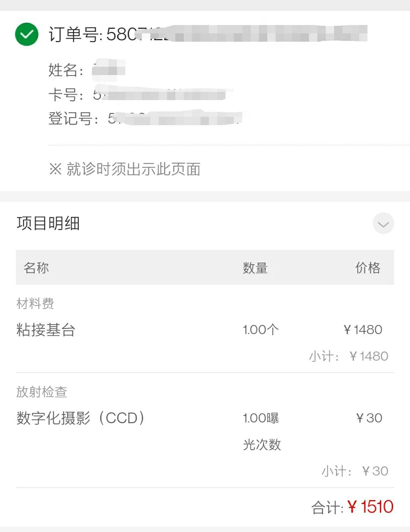
Task: Click the 就诊时须出示此页面 notice text
Action: click(125, 169)
